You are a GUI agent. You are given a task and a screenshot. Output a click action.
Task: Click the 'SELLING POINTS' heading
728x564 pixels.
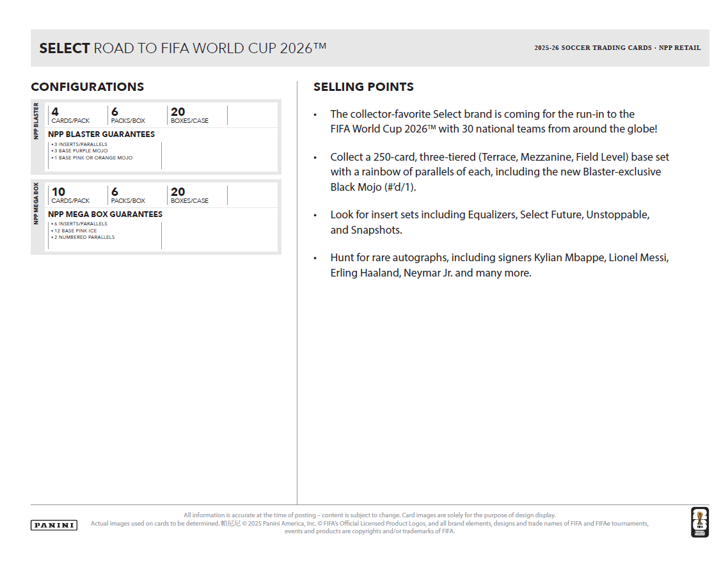click(x=363, y=87)
